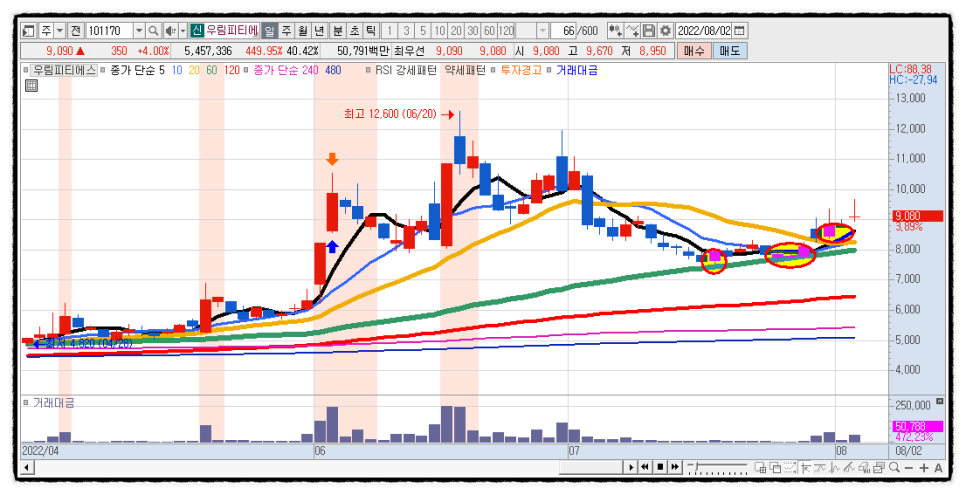
Task: Click the 20 interval button
Action: (456, 30)
